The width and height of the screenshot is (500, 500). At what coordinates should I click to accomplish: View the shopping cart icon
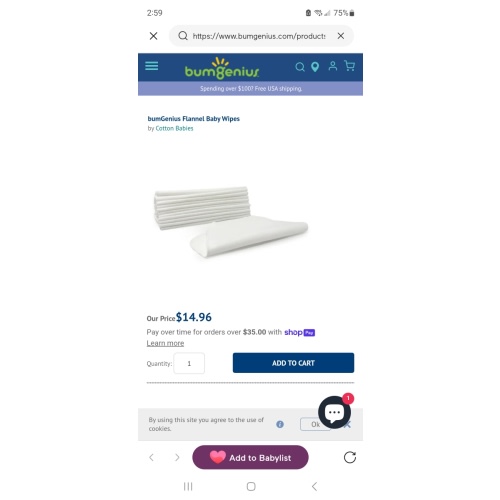click(349, 66)
